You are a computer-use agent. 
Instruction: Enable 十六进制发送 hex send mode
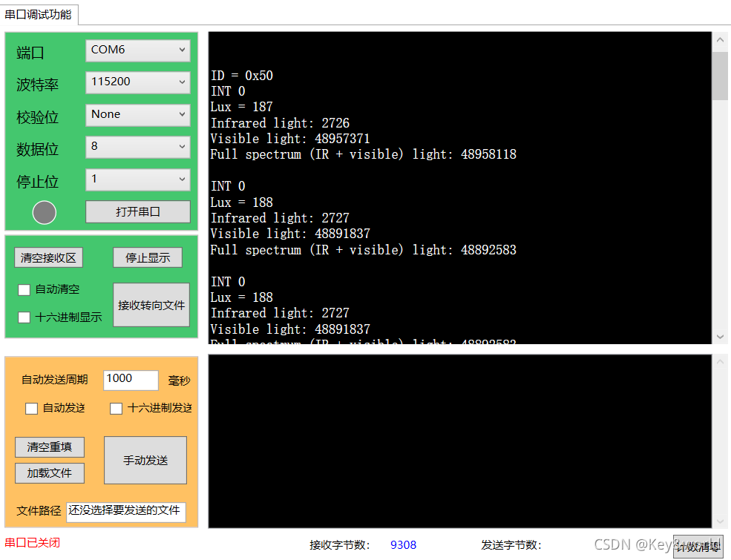click(x=116, y=408)
